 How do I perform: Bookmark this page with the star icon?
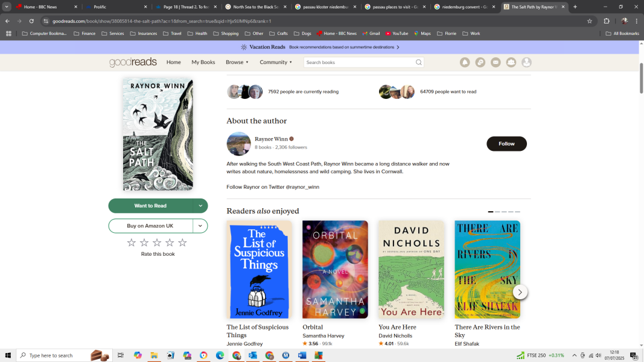589,21
